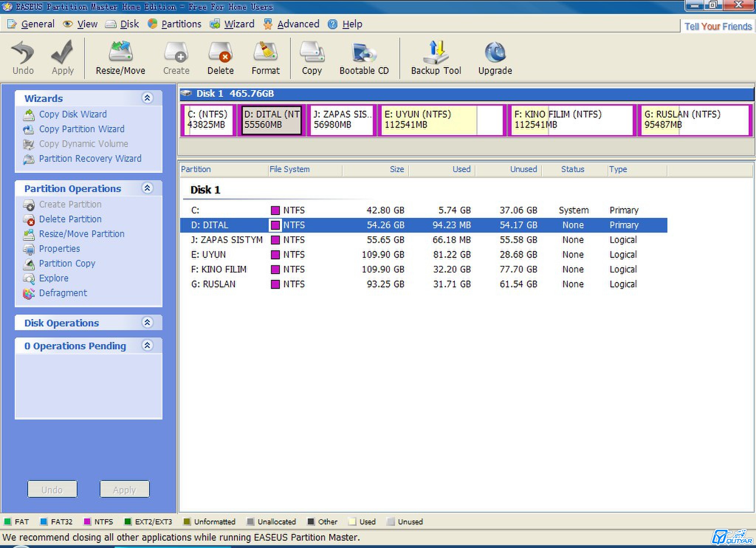756x548 pixels.
Task: Sort by the Type column header
Action: (x=638, y=169)
